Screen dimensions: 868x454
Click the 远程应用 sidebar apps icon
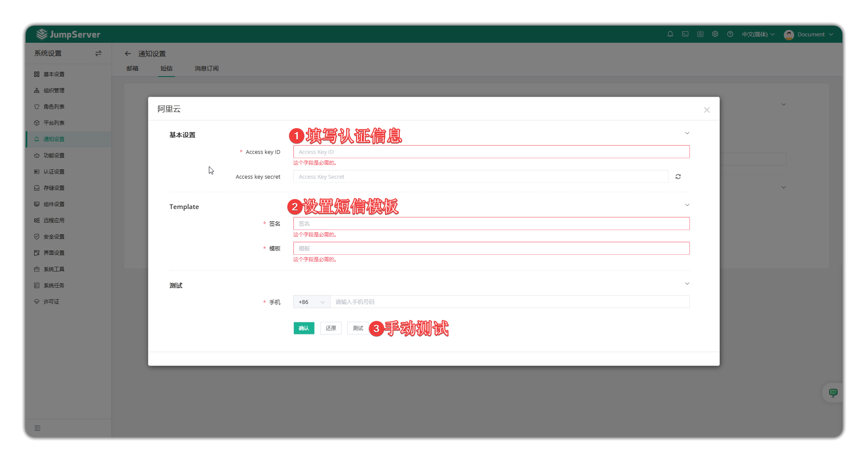[37, 221]
